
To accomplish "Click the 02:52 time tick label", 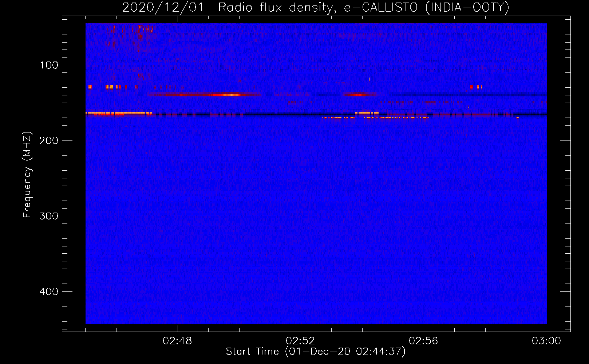I will (300, 341).
